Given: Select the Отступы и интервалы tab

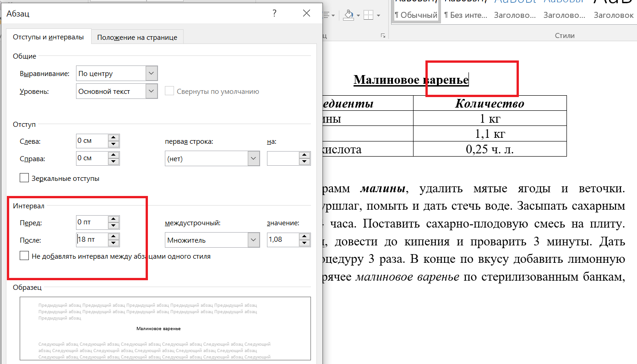Looking at the screenshot, I should tap(48, 37).
